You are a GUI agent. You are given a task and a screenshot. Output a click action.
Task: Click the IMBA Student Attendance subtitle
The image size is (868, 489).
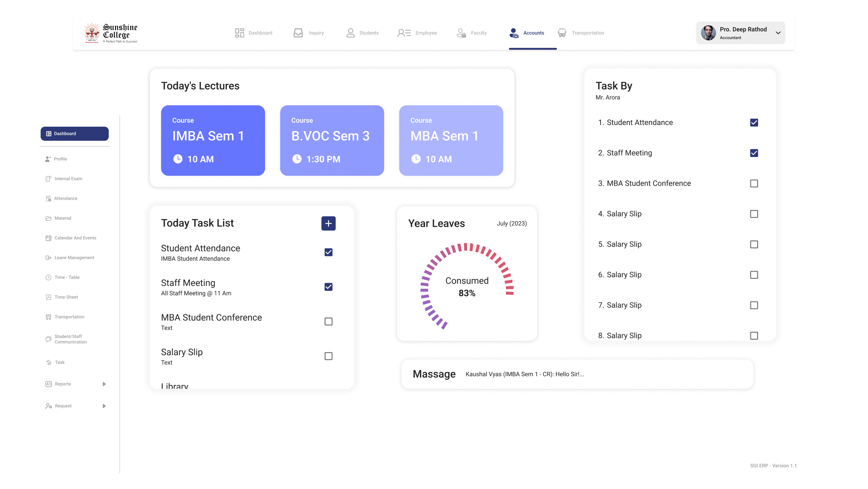click(195, 259)
